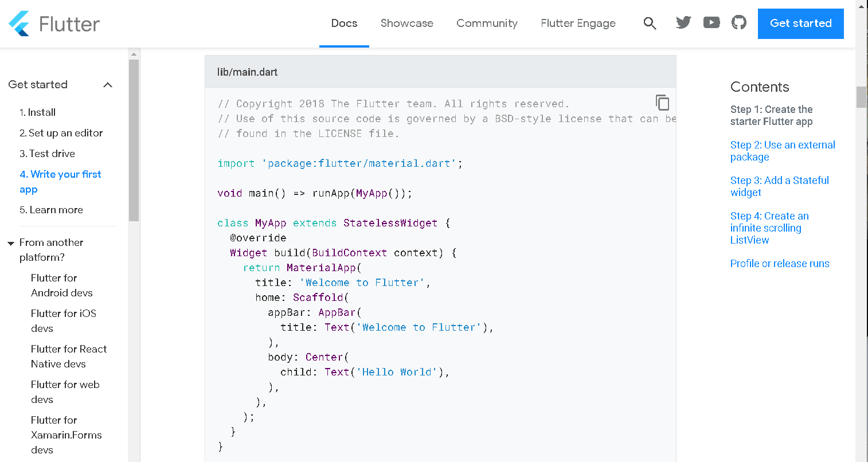Jump to Step 2: Use an external package
868x462 pixels.
(x=783, y=151)
